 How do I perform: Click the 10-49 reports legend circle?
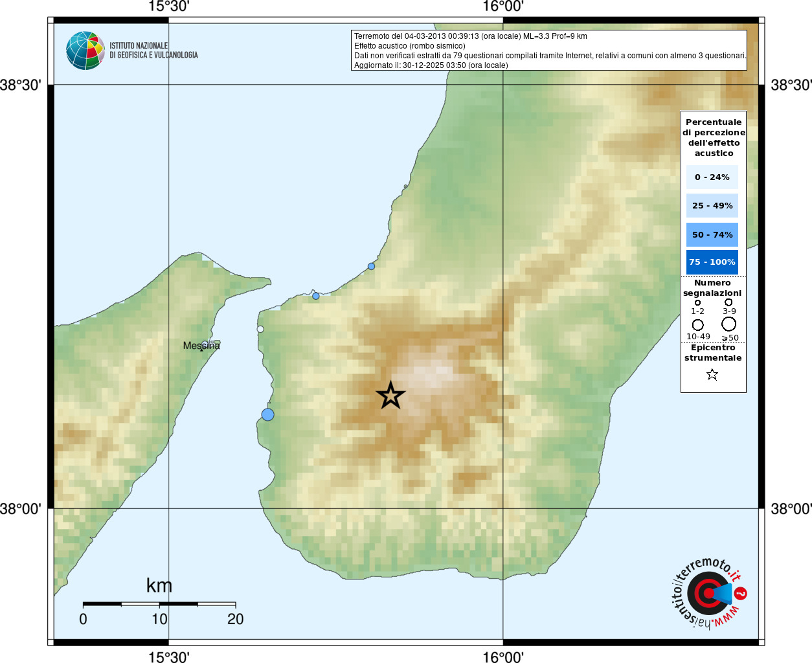(x=697, y=324)
